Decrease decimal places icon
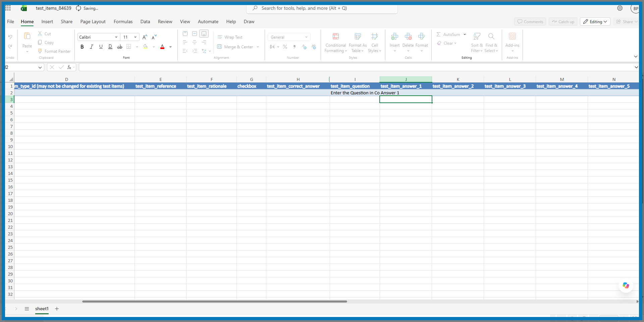The height and width of the screenshot is (322, 644). pos(314,47)
